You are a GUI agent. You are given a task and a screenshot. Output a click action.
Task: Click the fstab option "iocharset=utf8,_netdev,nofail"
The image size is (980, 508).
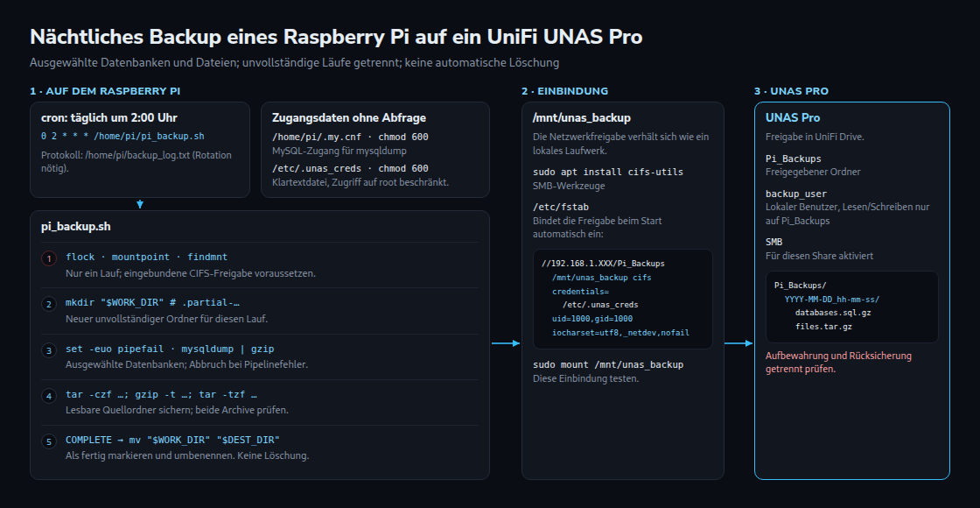point(620,333)
